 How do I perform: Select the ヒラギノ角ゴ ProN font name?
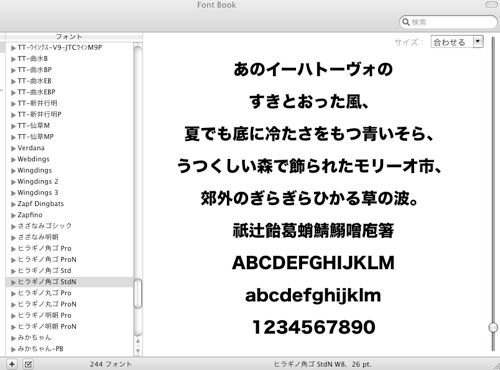pos(47,259)
